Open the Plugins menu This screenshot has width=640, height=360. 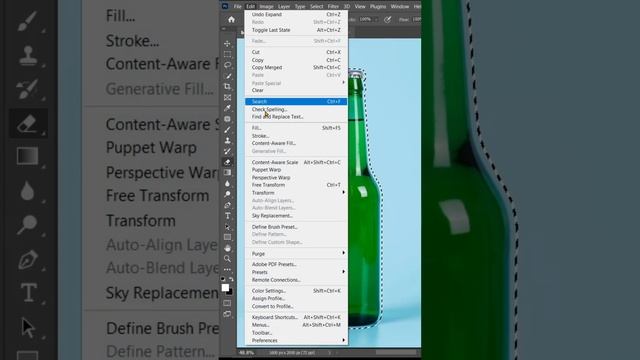click(378, 7)
